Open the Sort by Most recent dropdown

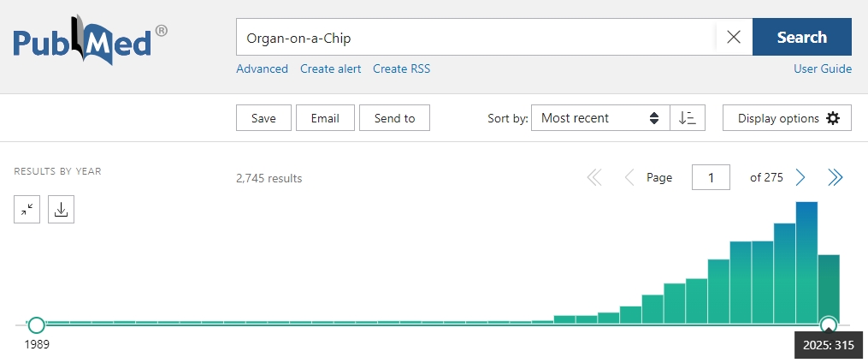coord(599,118)
